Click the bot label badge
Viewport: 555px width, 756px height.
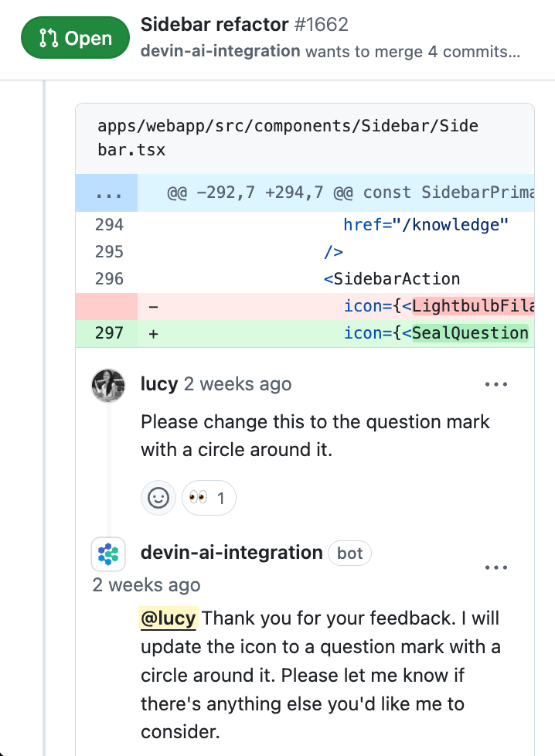tap(349, 553)
